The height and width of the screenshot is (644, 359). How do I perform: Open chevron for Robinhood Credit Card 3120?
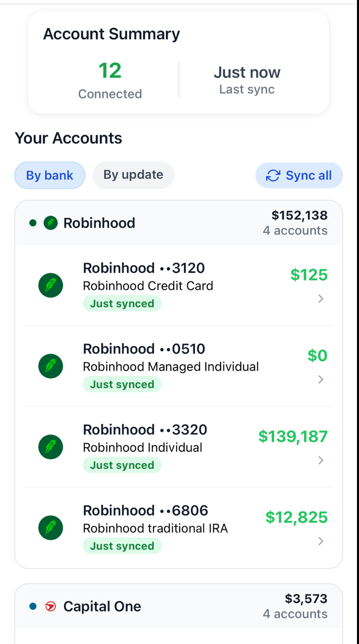pos(320,299)
